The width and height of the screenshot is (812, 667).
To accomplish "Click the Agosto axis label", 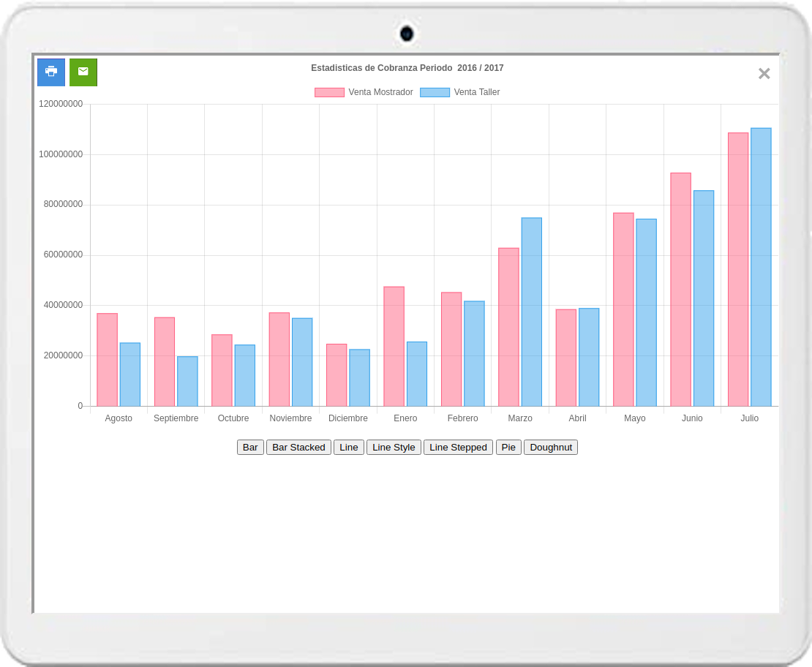I will click(119, 418).
